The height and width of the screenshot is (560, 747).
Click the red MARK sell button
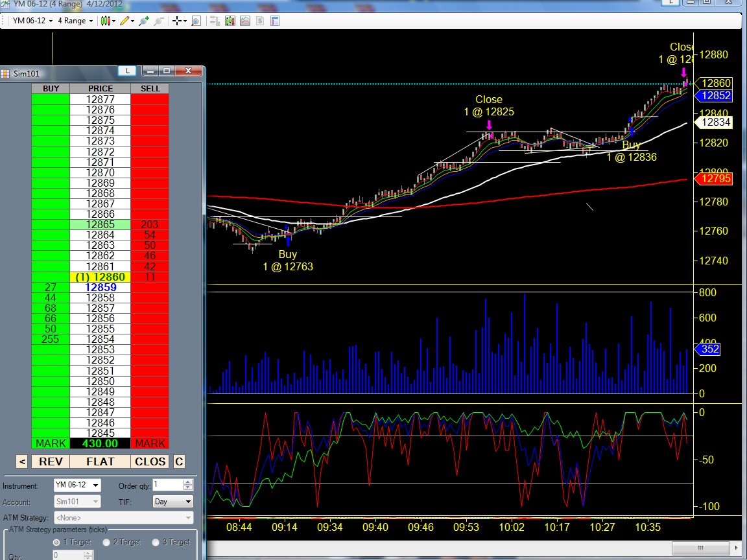[150, 443]
